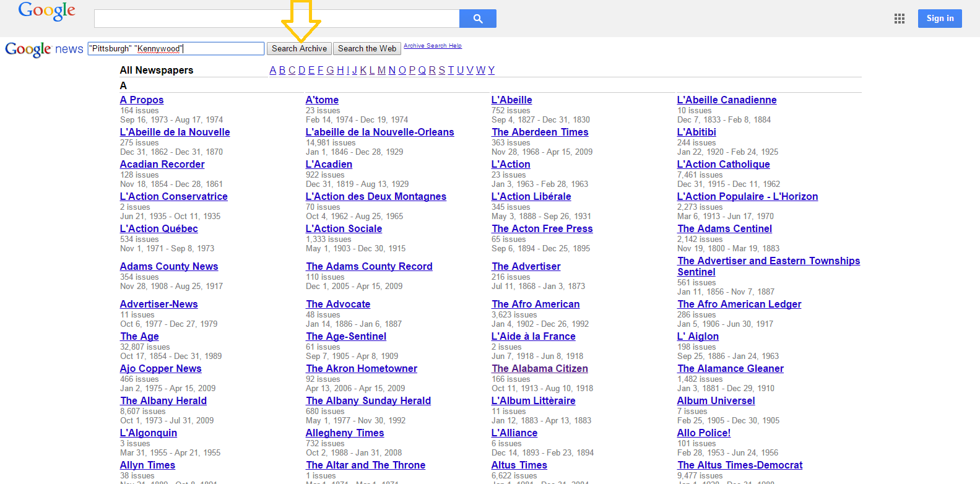The image size is (980, 484).
Task: Open L'Action des Deux Montagnes
Action: 376,197
